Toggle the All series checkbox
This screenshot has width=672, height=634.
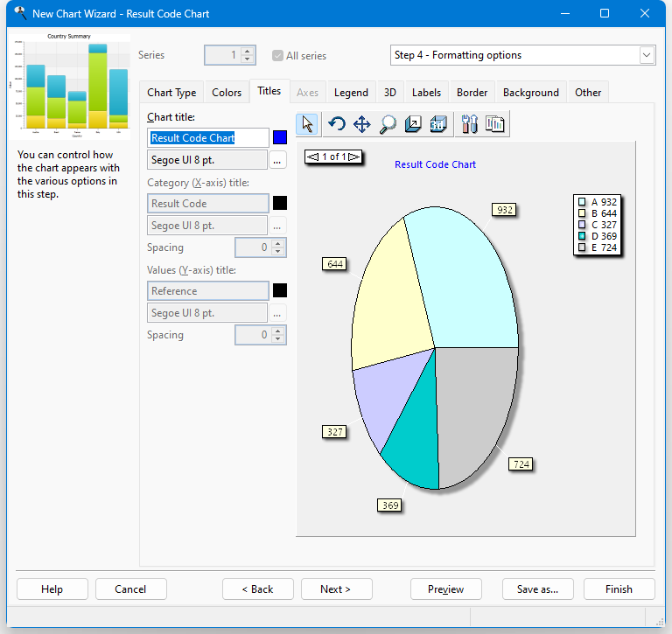[x=277, y=56]
